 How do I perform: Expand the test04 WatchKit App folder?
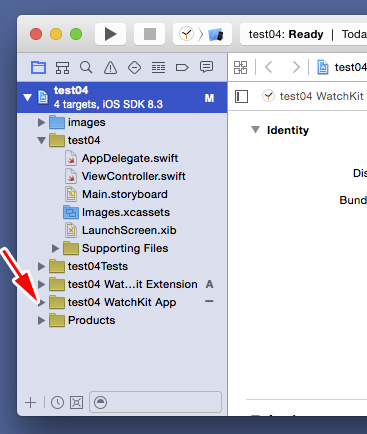41,303
